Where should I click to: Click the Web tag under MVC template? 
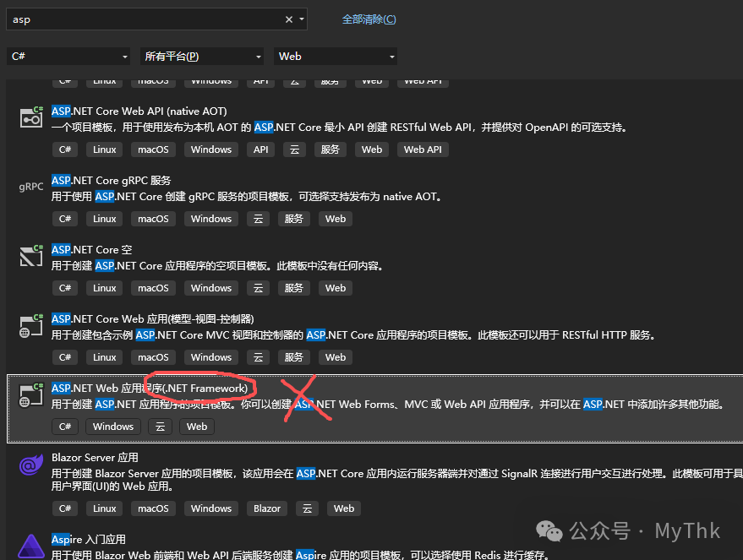point(335,357)
